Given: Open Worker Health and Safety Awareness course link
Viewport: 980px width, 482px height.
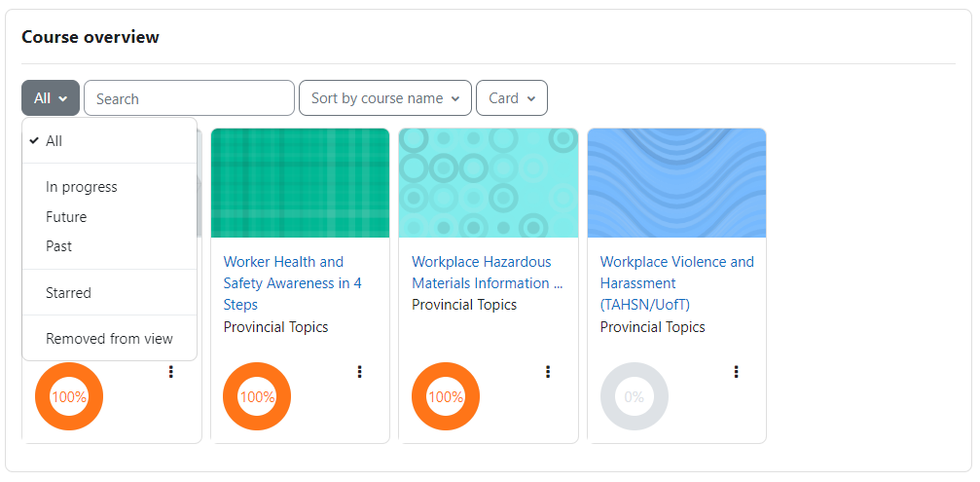Looking at the screenshot, I should click(x=293, y=283).
